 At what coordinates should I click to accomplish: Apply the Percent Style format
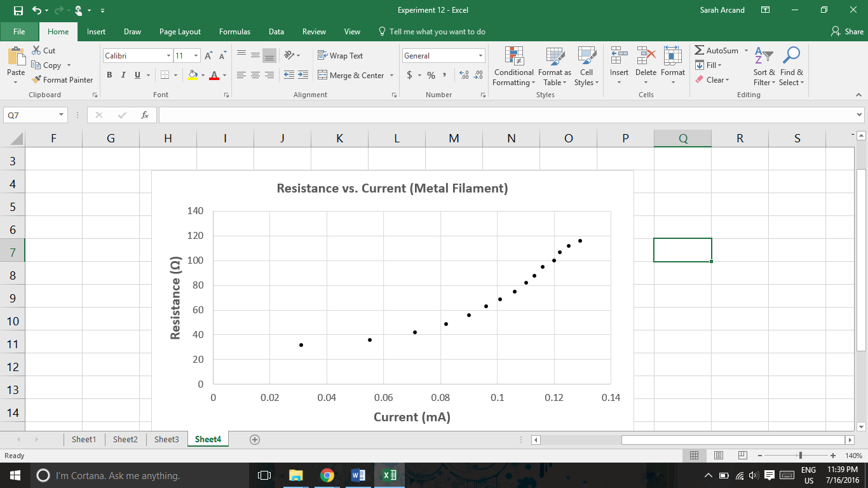pyautogui.click(x=431, y=74)
